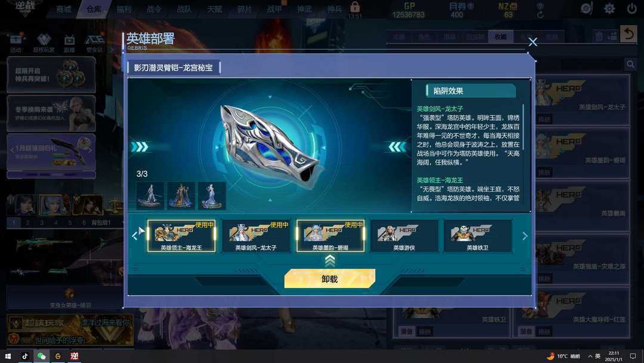Open TikTok icon in the taskbar
The width and height of the screenshot is (644, 363).
[25, 356]
